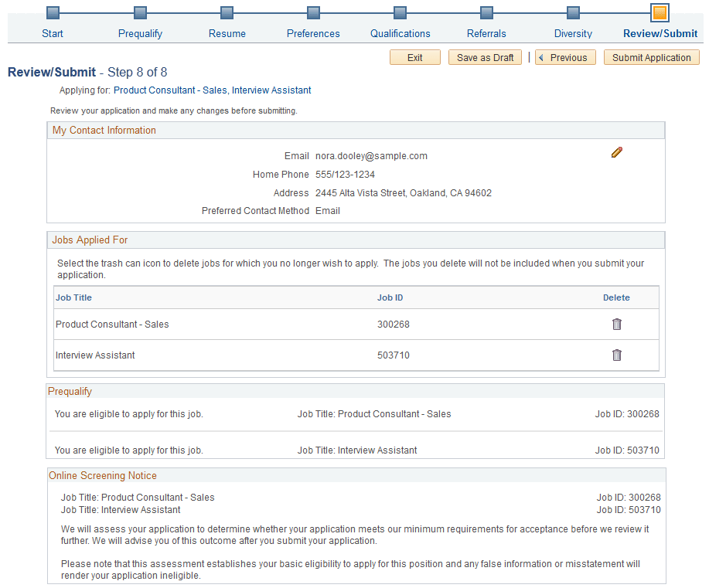
Task: Select the Prequalify step marker icon
Action: point(139,12)
